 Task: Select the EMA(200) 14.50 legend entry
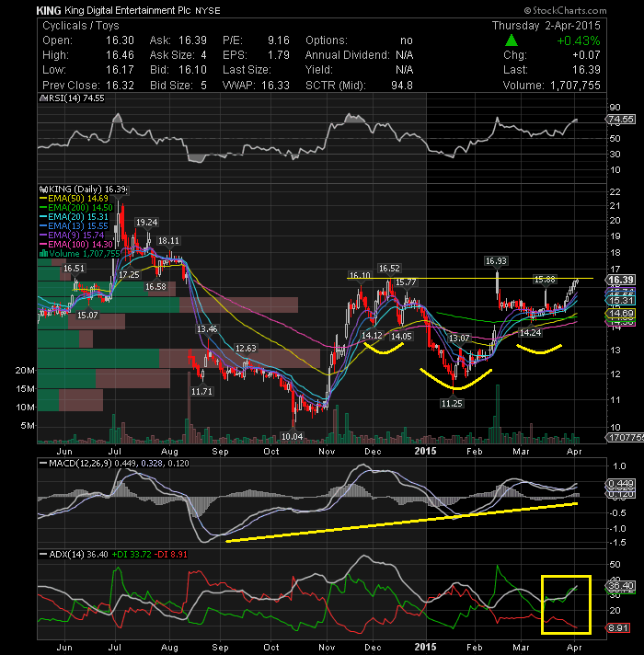(80, 208)
